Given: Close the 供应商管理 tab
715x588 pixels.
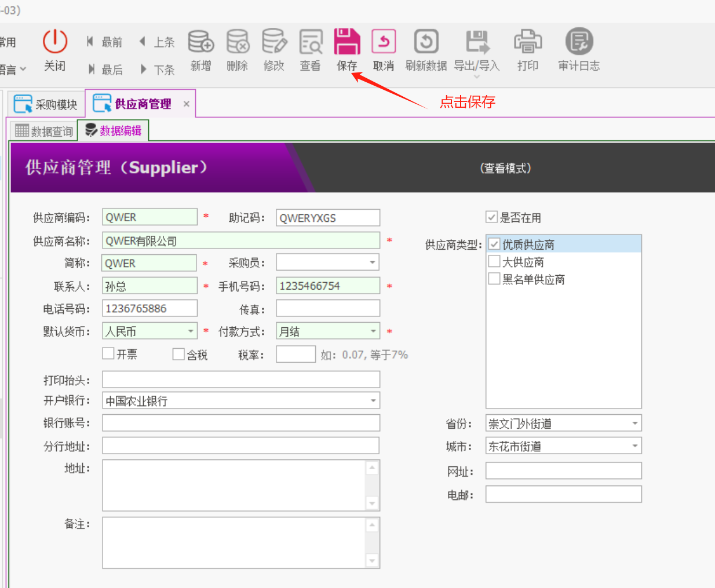Looking at the screenshot, I should click(187, 104).
